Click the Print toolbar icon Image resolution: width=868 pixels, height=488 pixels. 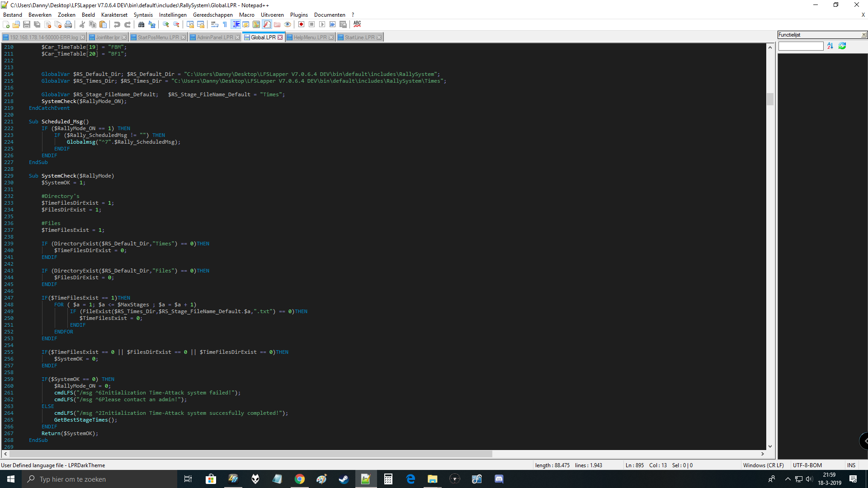coord(68,24)
